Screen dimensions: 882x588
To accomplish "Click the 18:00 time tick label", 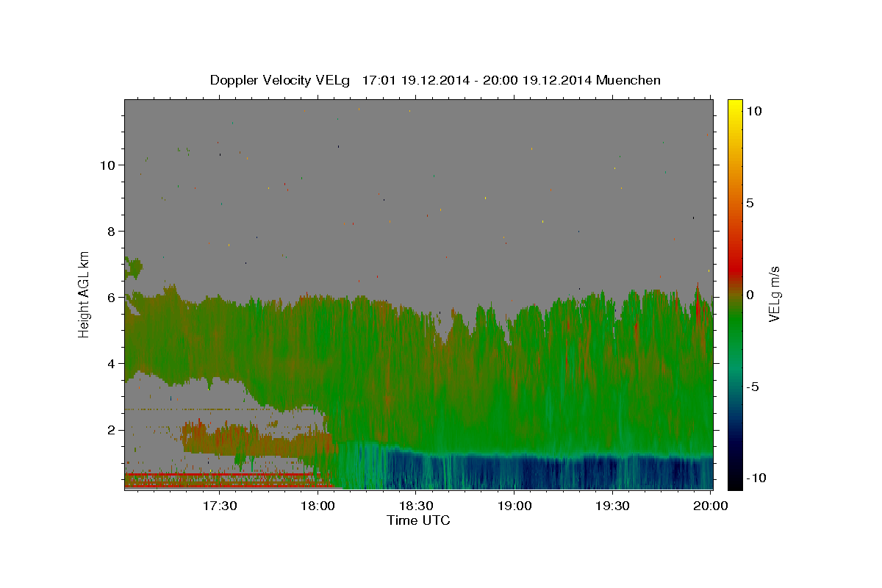I will 318,506.
